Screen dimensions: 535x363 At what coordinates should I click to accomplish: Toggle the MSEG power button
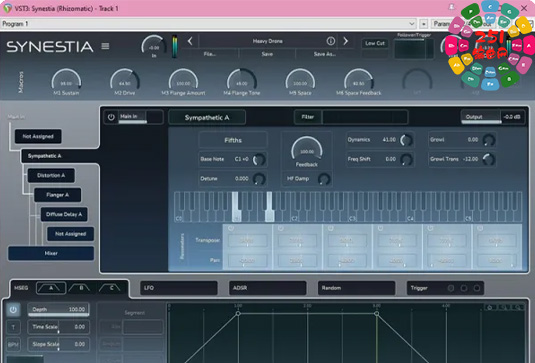(13, 310)
